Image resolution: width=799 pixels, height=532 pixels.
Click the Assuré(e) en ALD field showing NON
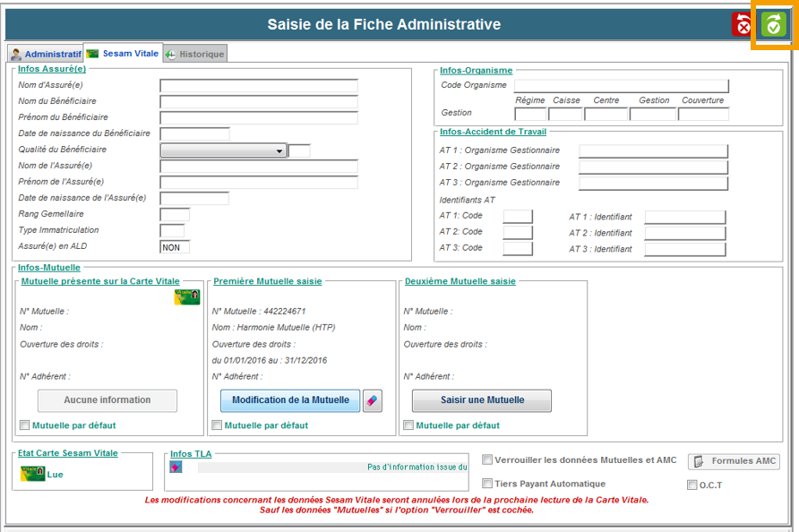click(x=175, y=247)
